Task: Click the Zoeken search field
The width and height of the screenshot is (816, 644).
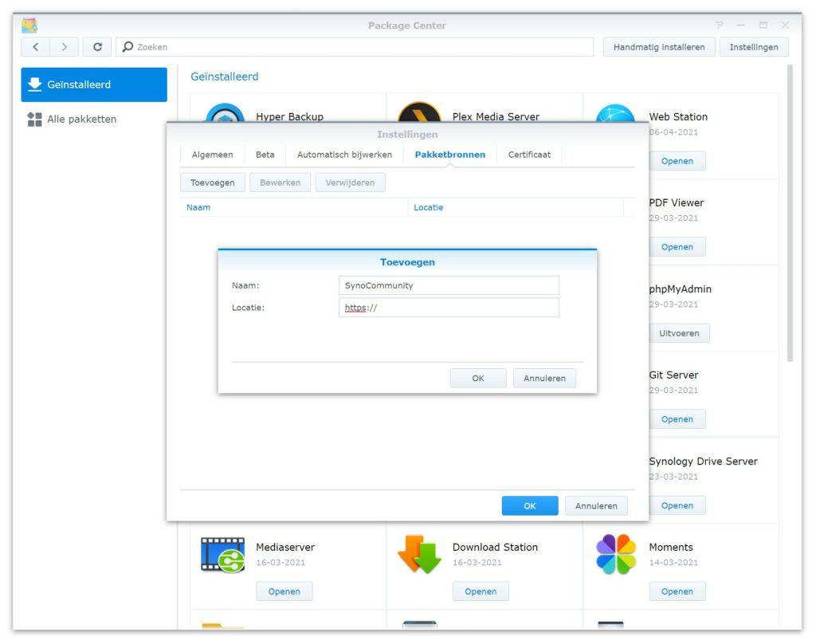Action: (355, 47)
